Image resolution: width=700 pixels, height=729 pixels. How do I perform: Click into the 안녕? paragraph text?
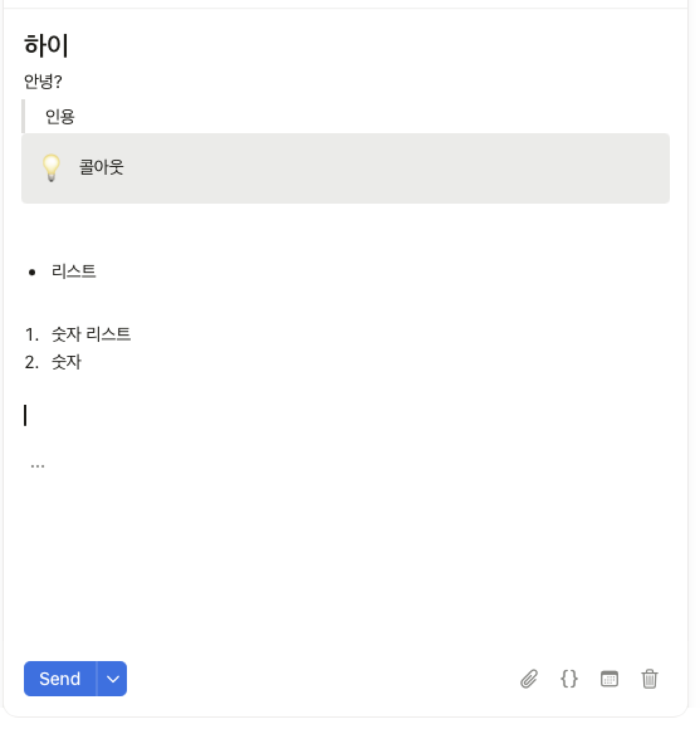(43, 81)
